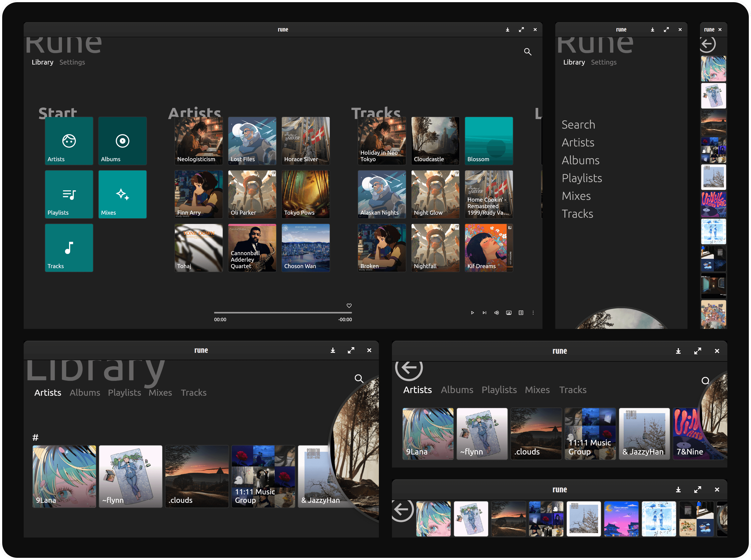Image resolution: width=751 pixels, height=560 pixels.
Task: Play the Cloudcastle track
Action: [x=435, y=141]
